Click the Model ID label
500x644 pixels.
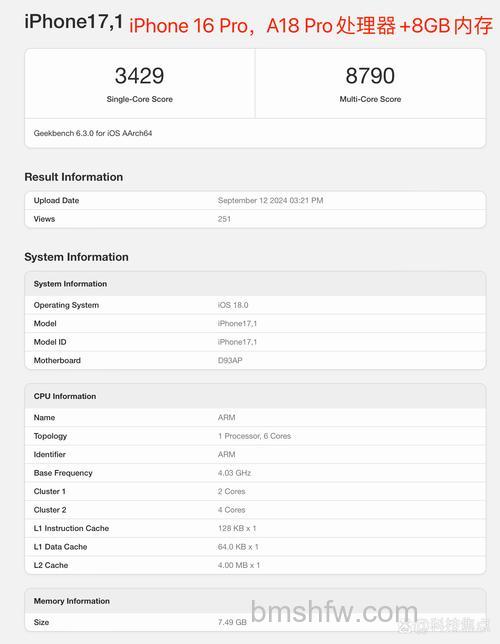tap(50, 342)
